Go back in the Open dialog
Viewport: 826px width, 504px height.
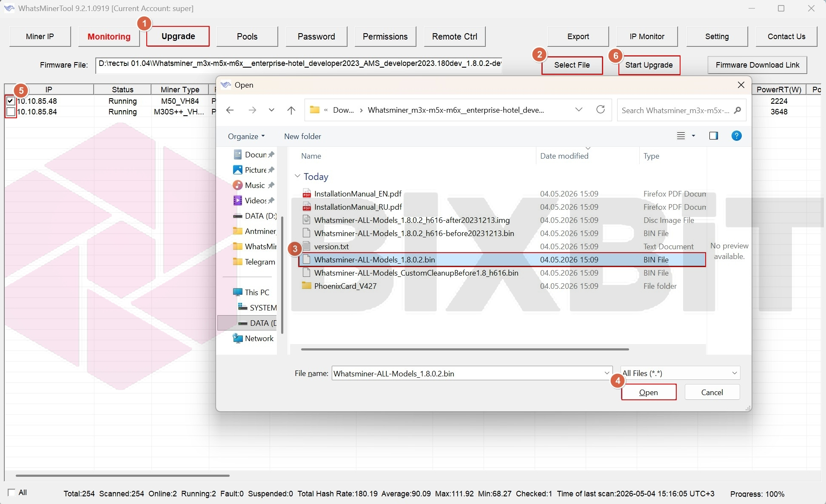[230, 110]
